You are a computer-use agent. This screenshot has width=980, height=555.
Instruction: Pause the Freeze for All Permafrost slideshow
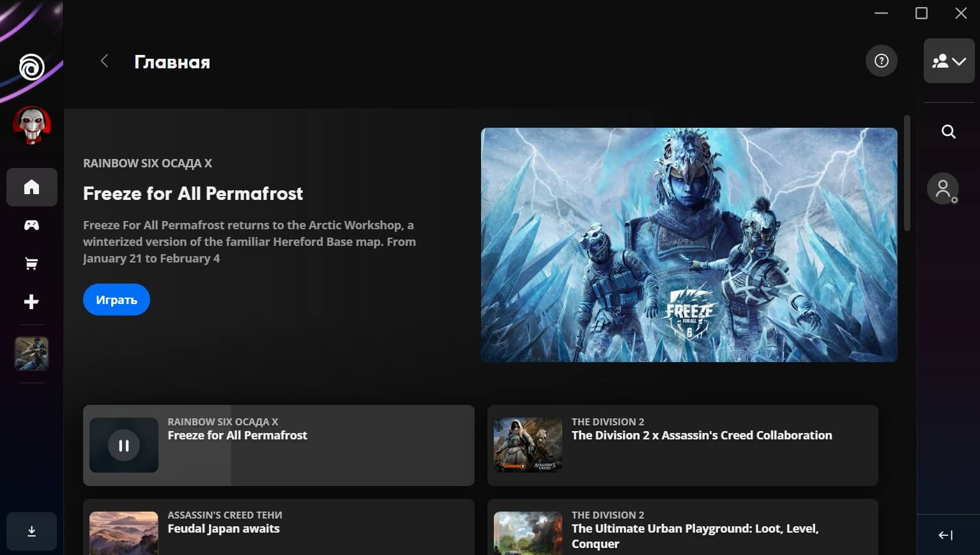(x=124, y=445)
